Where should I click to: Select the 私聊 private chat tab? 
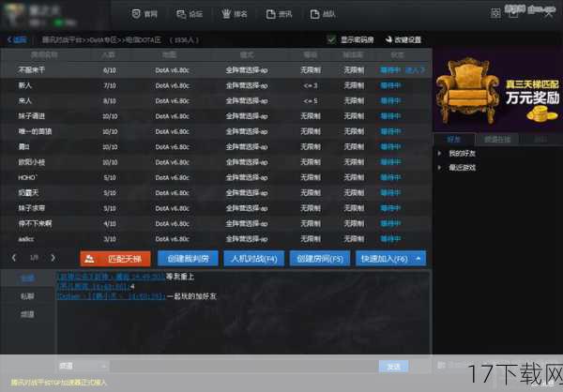pyautogui.click(x=27, y=296)
